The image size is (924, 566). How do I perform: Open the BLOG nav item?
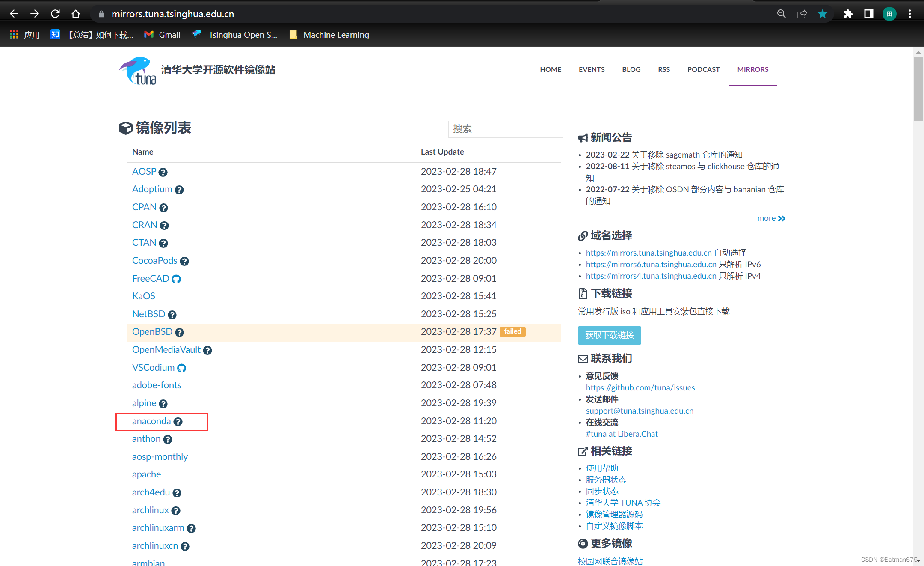[631, 69]
